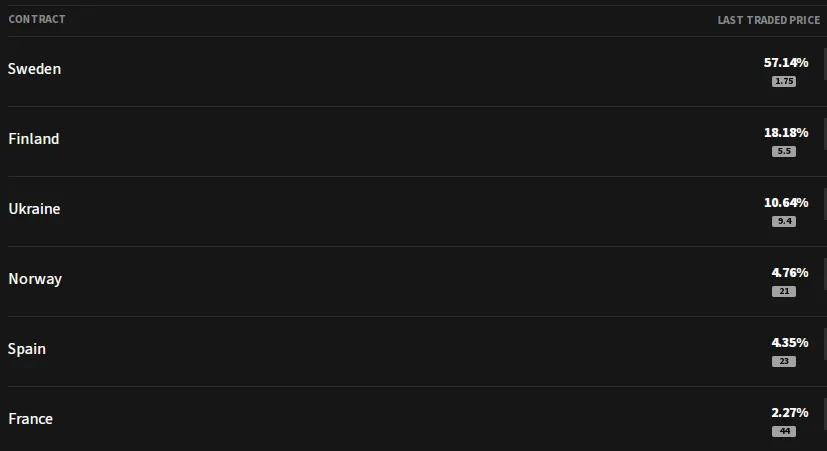Select the Finland contract row
The width and height of the screenshot is (827, 451).
point(34,139)
